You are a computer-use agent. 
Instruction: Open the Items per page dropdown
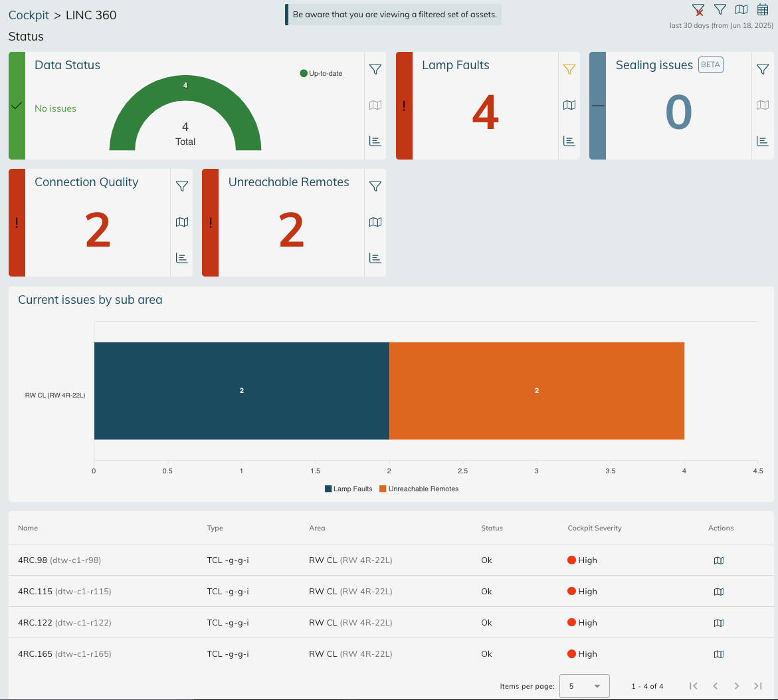[585, 686]
